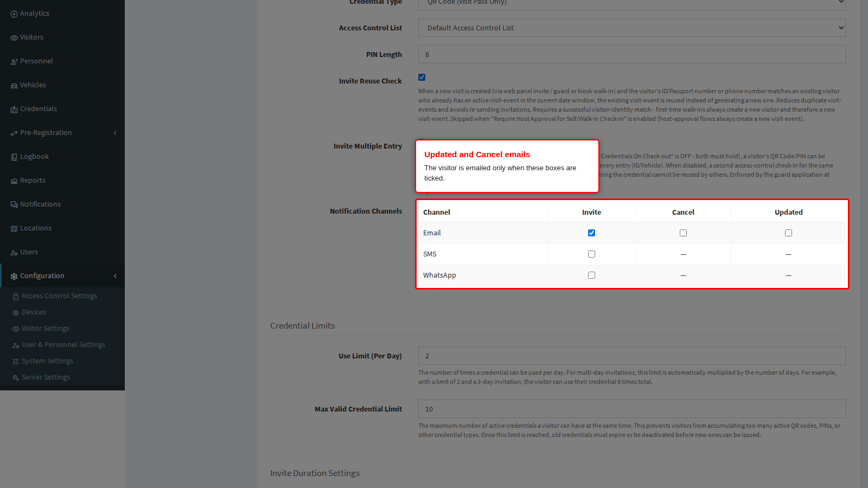868x488 pixels.
Task: Click the "Notification Channels" field label
Action: 366,211
